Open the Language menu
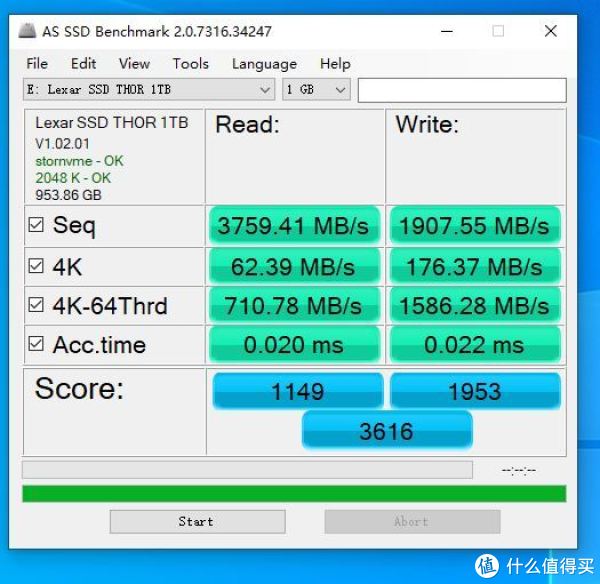 tap(264, 64)
